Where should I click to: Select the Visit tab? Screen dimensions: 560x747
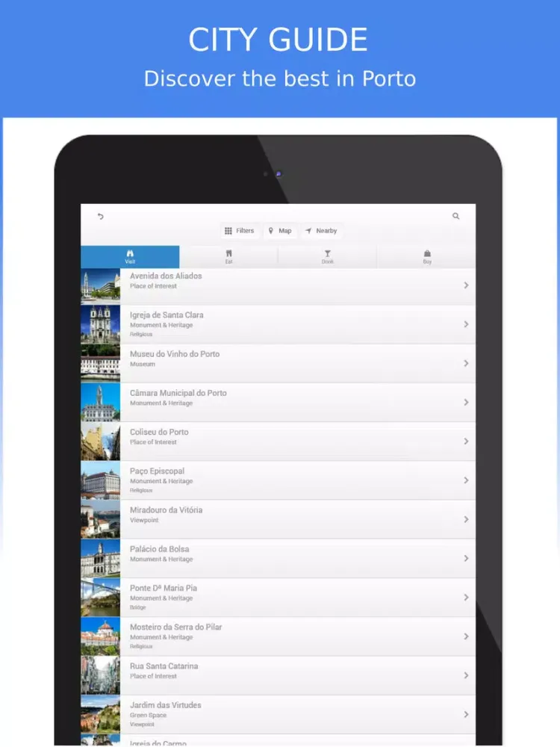(130, 257)
